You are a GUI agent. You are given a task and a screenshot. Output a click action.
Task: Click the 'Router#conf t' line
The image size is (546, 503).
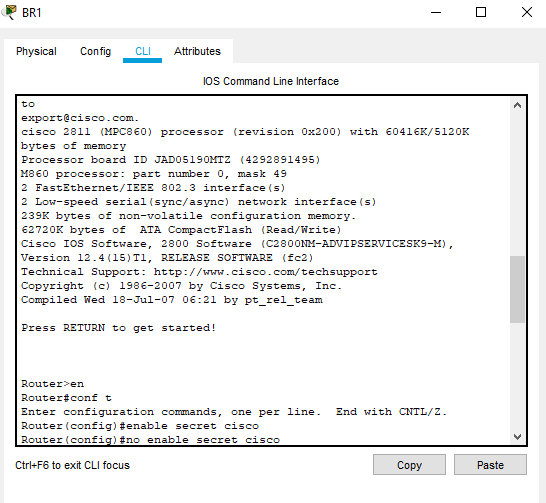66,398
